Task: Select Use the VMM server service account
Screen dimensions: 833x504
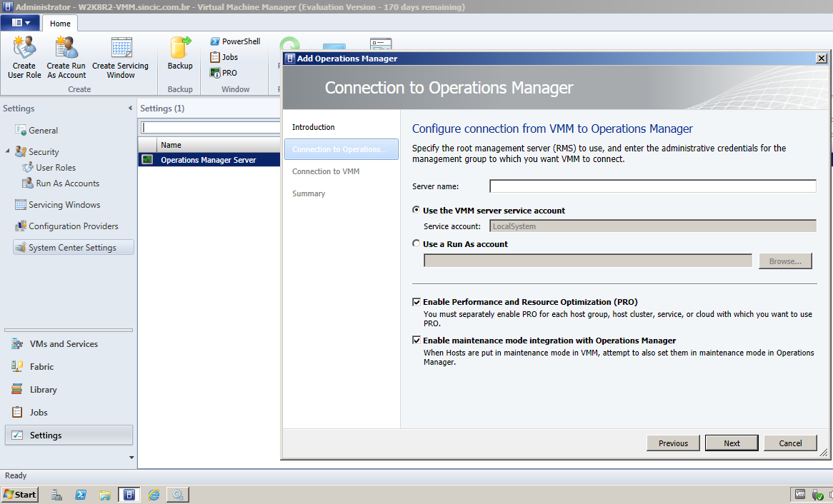Action: point(416,210)
